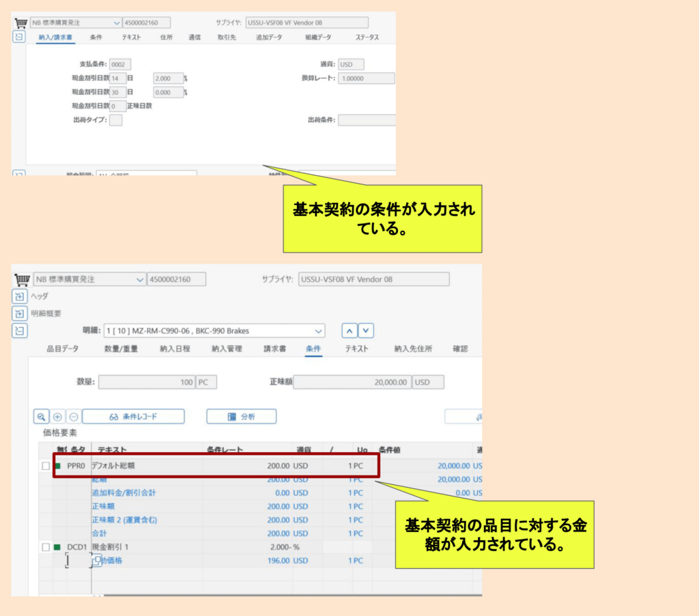Select the cart icon on the item detail panel
The height and width of the screenshot is (616, 699).
pyautogui.click(x=22, y=279)
